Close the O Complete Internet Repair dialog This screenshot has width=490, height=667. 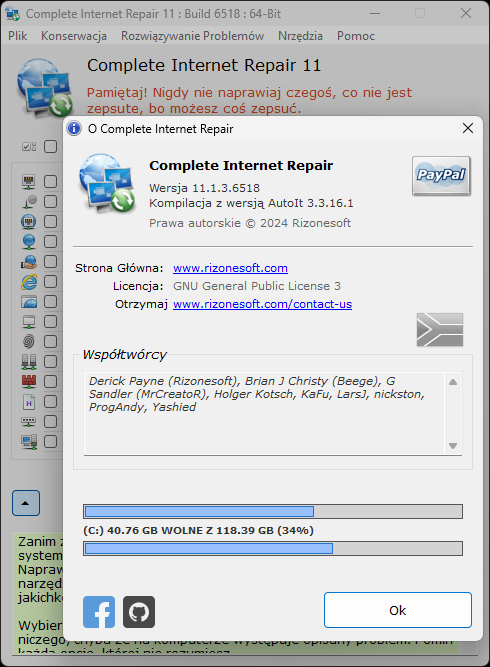[468, 128]
